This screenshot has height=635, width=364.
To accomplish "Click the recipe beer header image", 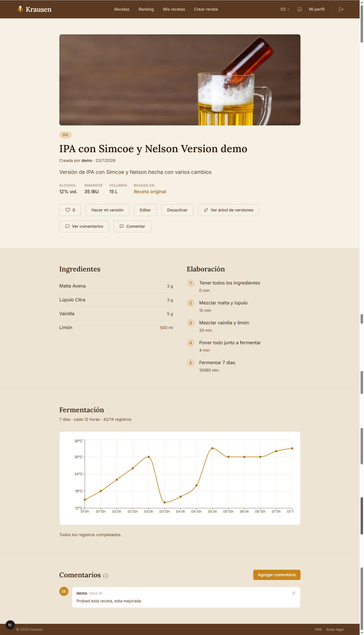I will (x=180, y=80).
